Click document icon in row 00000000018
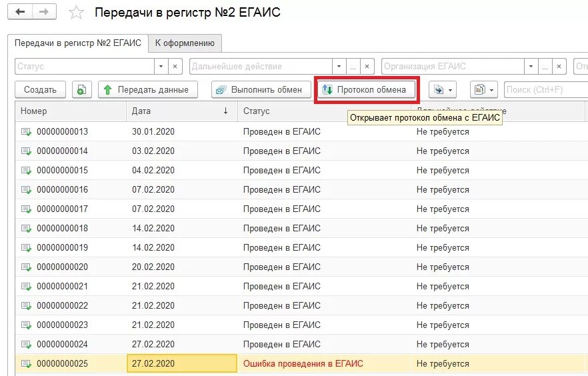The image size is (588, 376). pos(26,228)
